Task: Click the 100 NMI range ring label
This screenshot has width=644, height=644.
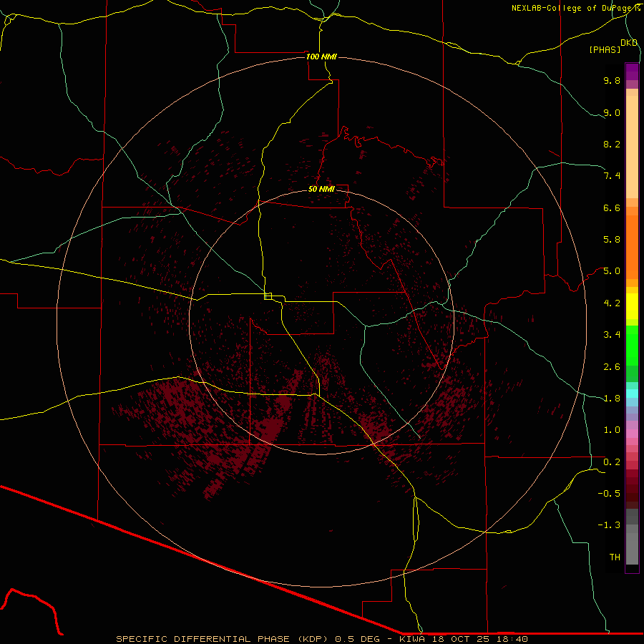Action: 321,57
